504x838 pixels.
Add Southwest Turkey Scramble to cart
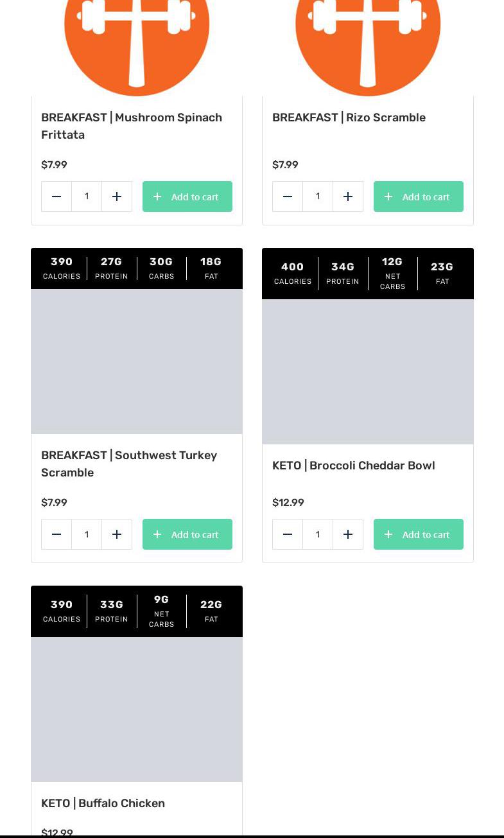pos(187,534)
